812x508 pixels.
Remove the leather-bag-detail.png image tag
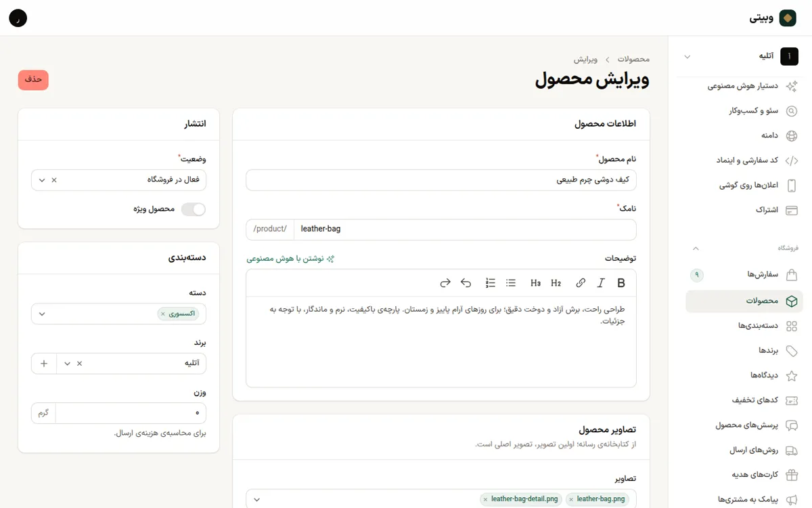point(485,499)
